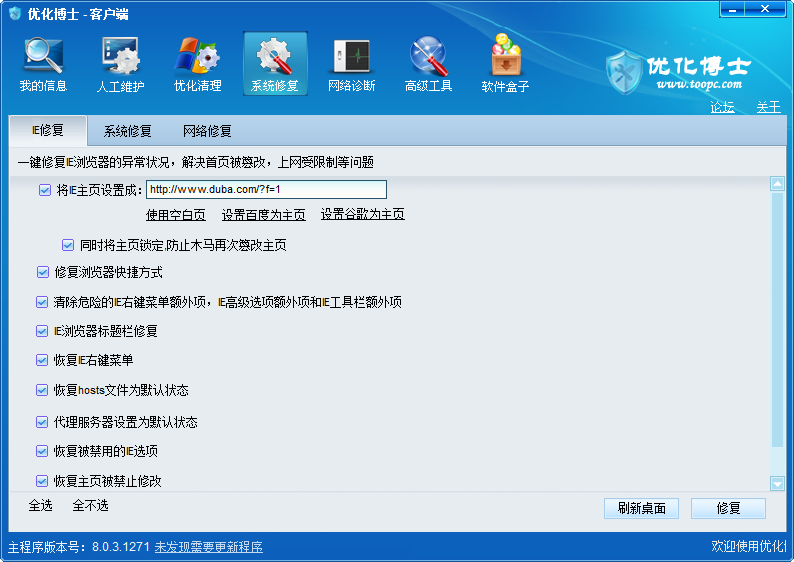Open the 关于 link

[768, 107]
